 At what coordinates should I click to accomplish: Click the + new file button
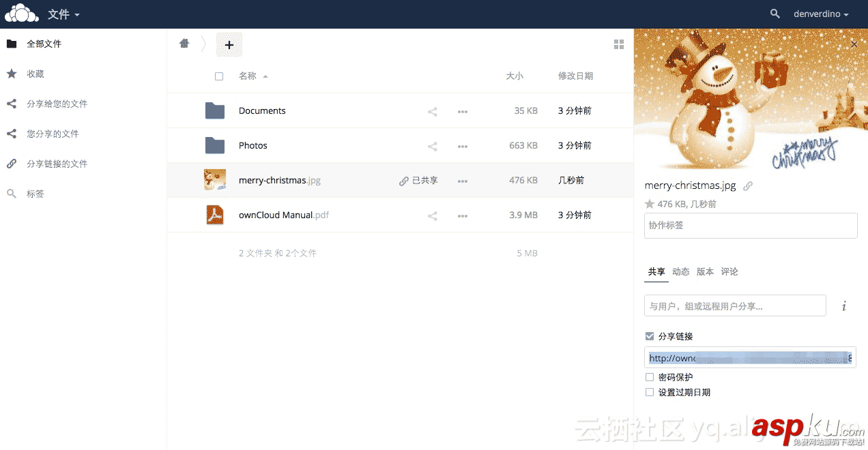(229, 44)
